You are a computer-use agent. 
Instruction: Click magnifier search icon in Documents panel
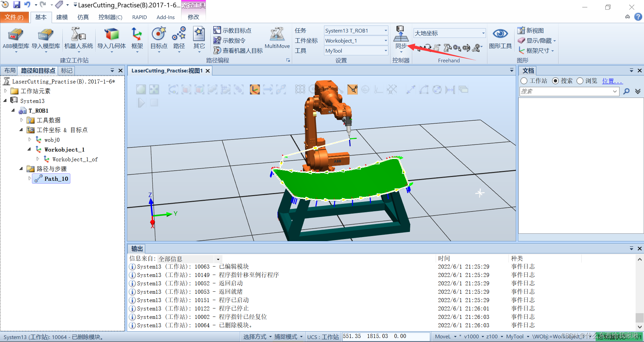point(626,91)
